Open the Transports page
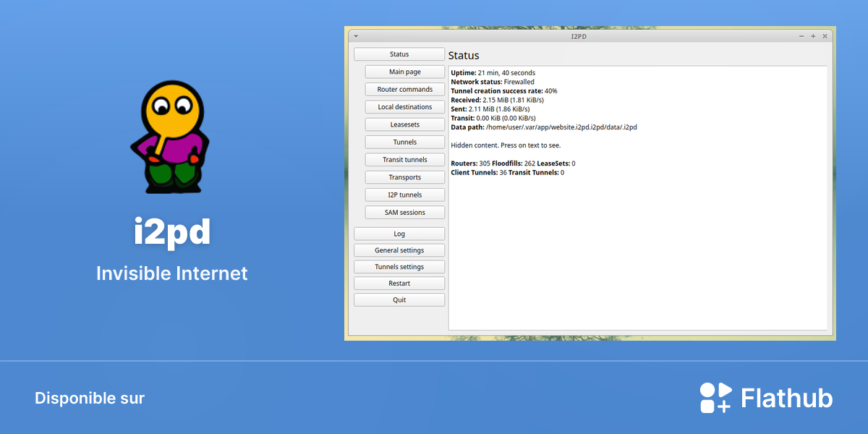The width and height of the screenshot is (868, 434). point(405,177)
